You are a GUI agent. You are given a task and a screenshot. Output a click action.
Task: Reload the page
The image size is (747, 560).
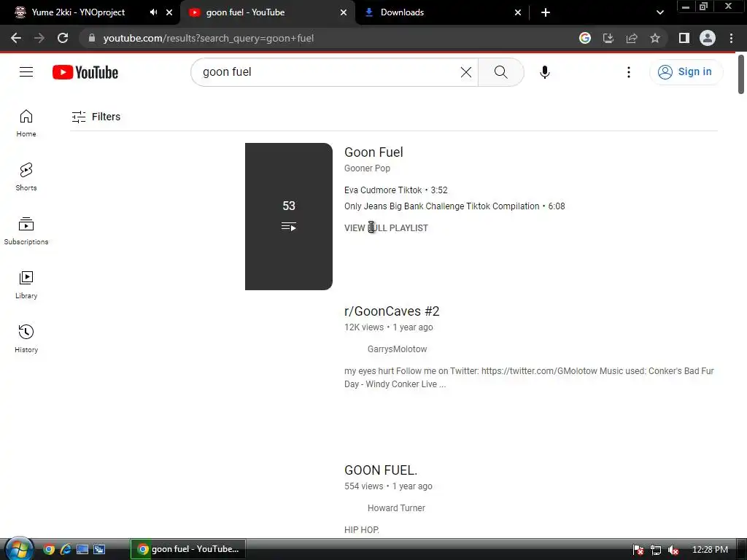coord(63,38)
